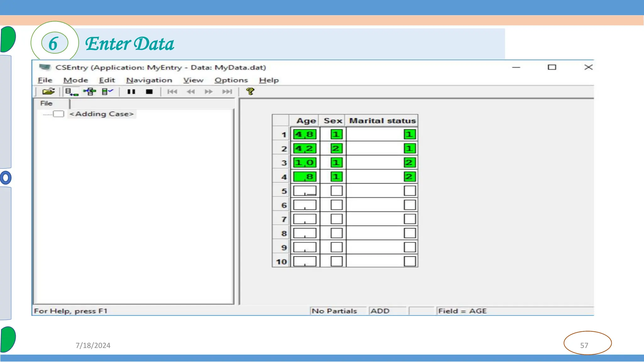This screenshot has width=644, height=362.
Task: Pause data entry with pause button
Action: (131, 92)
